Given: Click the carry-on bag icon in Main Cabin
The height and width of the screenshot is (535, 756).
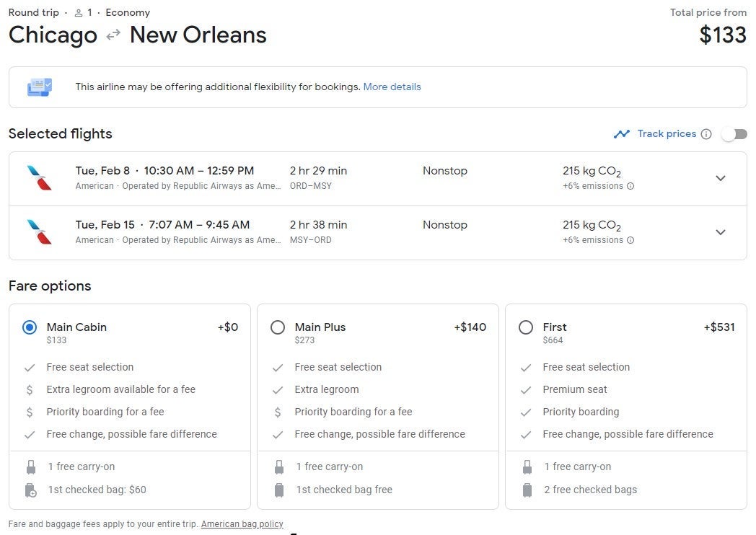Looking at the screenshot, I should [31, 467].
